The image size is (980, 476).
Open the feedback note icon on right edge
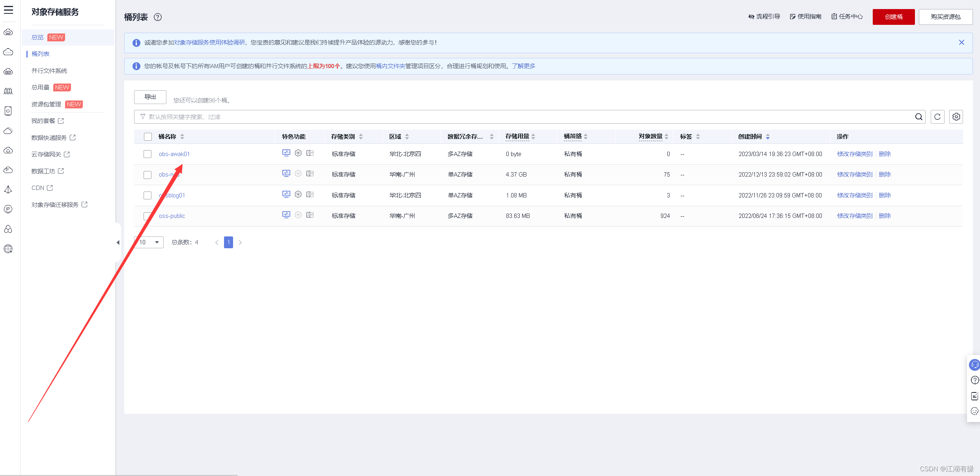pos(974,396)
